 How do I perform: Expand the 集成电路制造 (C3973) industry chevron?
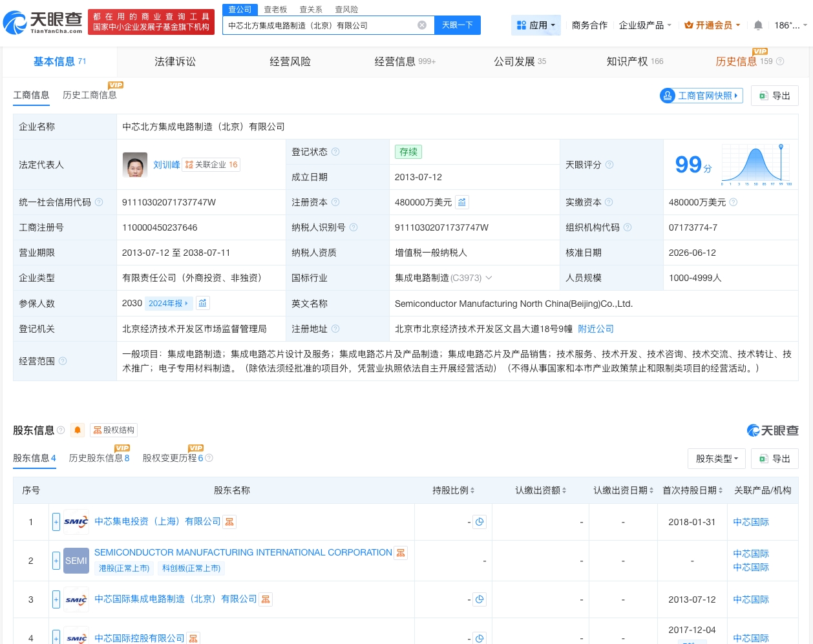(489, 278)
